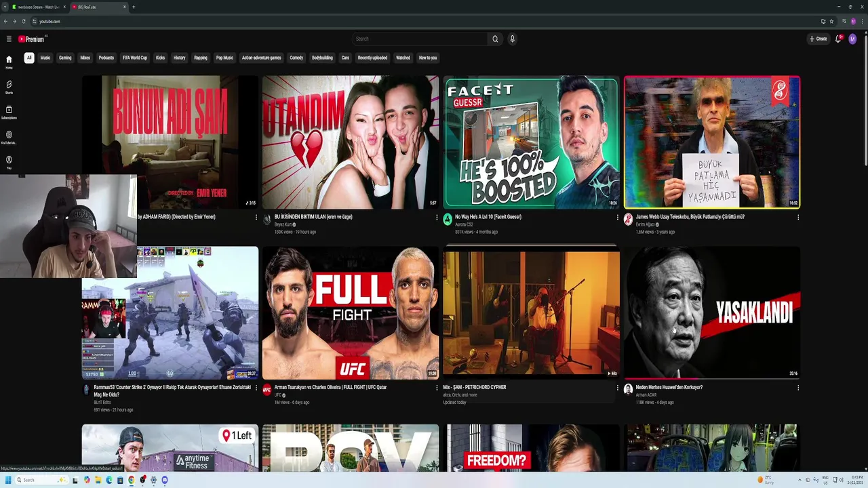Reload the page

click(23, 21)
